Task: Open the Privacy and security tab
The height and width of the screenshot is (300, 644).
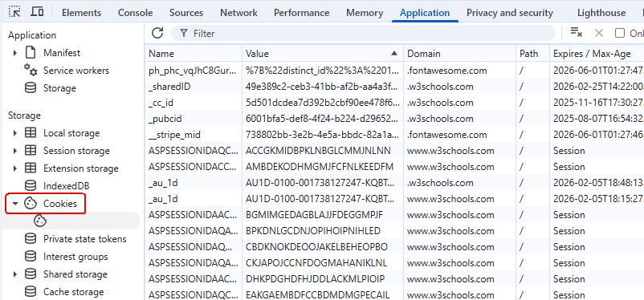Action: 510,13
